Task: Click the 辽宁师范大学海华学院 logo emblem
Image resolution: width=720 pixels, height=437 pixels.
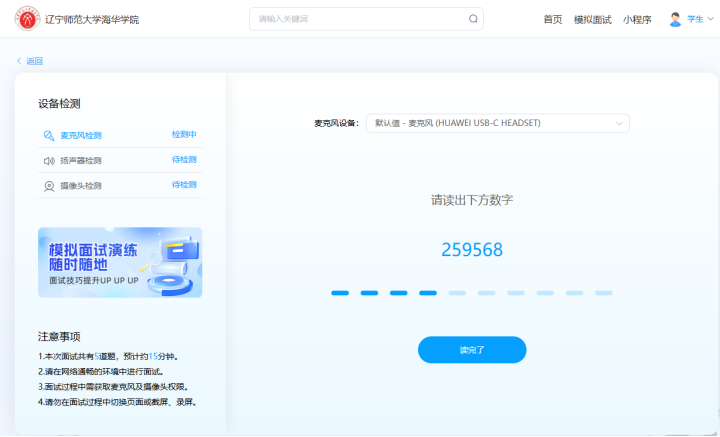Action: click(27, 19)
